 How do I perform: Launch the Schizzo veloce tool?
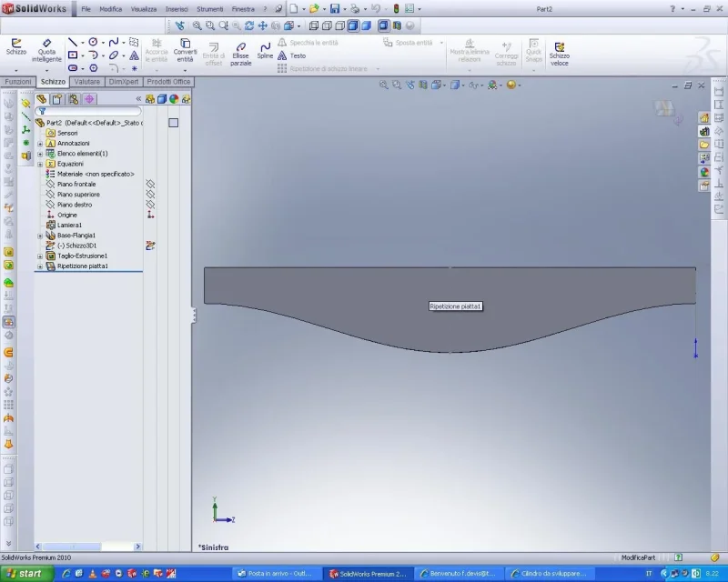[x=559, y=54]
